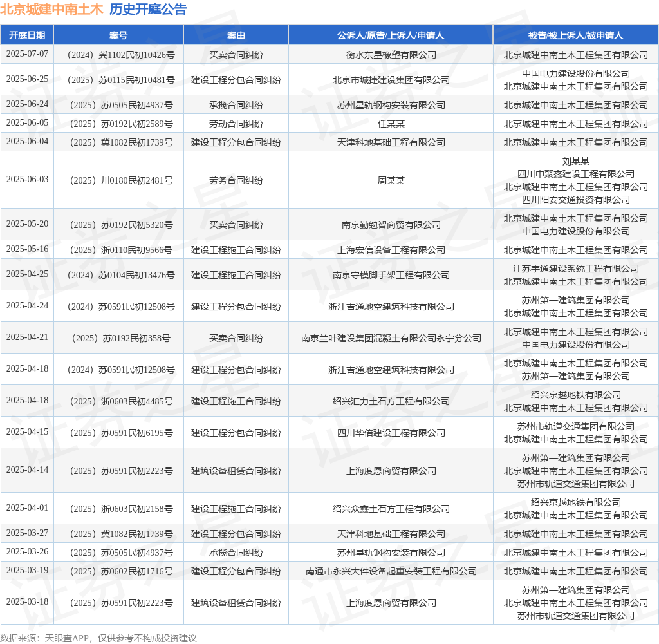Click plaintiff 南京守模脚手架工程有限公司
Viewport: 659px width, 644px height.
[391, 275]
